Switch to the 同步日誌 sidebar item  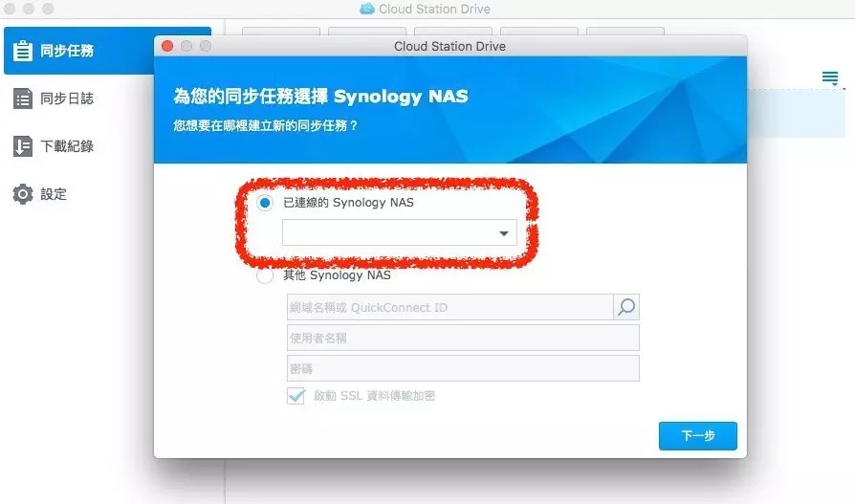pos(67,99)
